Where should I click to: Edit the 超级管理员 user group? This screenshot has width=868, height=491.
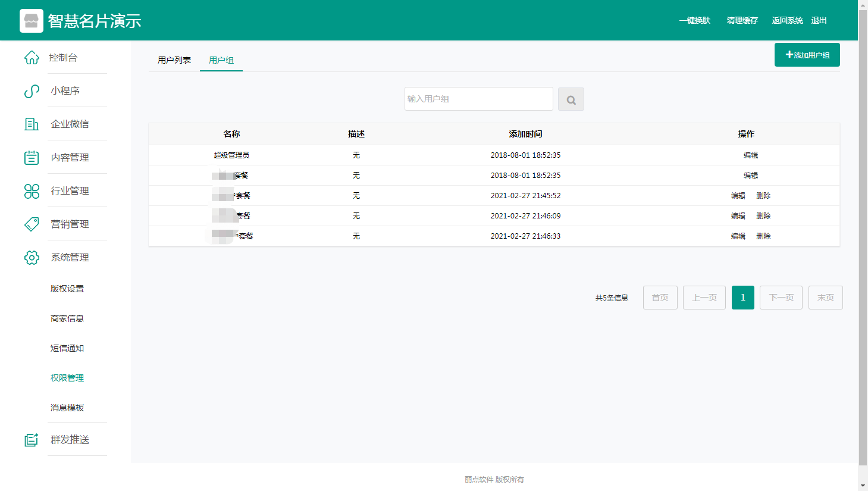751,155
